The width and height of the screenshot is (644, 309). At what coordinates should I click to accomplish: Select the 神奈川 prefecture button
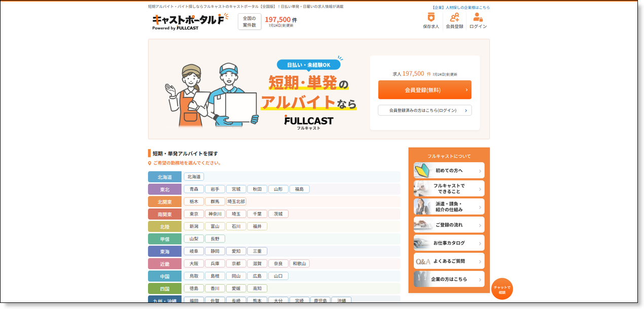pyautogui.click(x=215, y=214)
